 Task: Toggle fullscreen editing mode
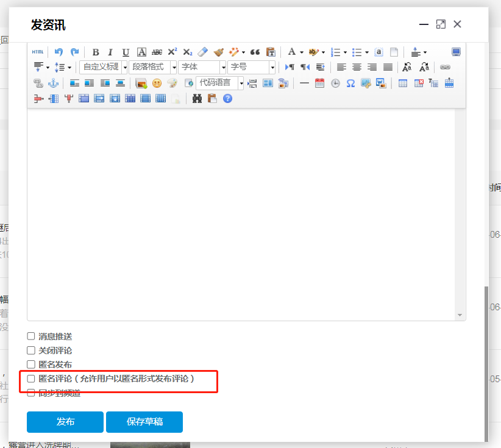point(456,52)
